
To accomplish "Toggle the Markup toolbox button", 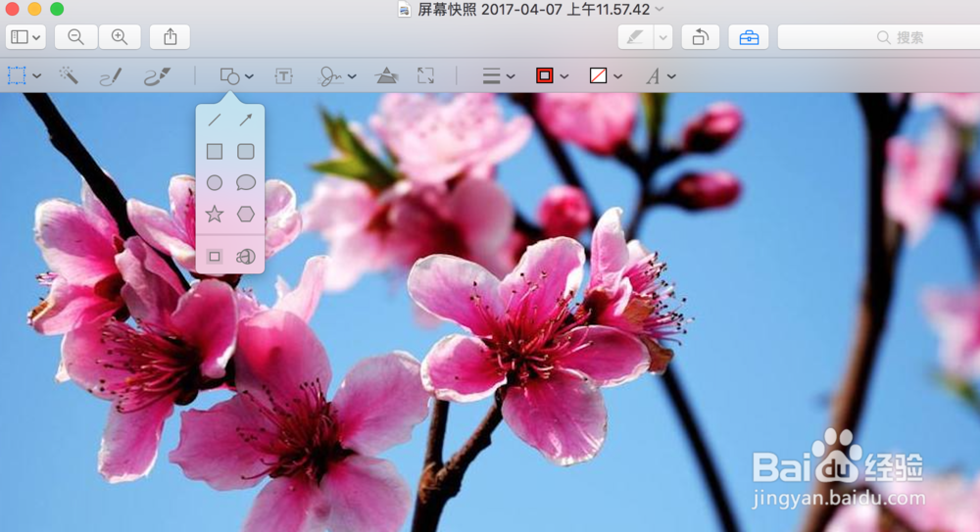I will coord(749,37).
